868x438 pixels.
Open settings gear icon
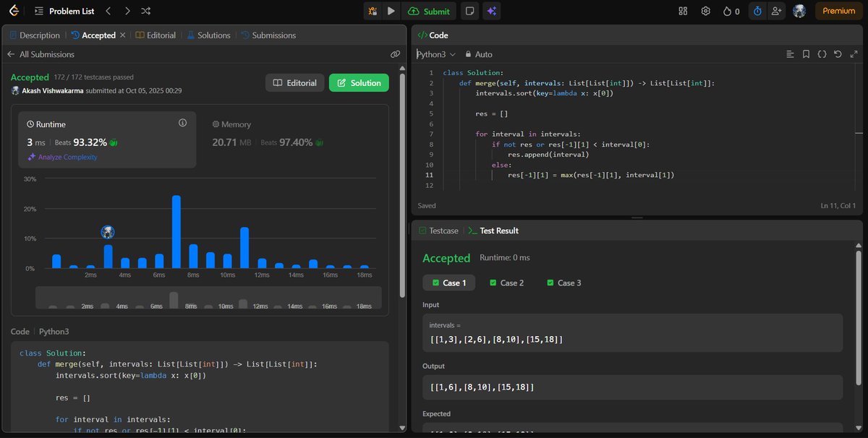click(x=706, y=11)
